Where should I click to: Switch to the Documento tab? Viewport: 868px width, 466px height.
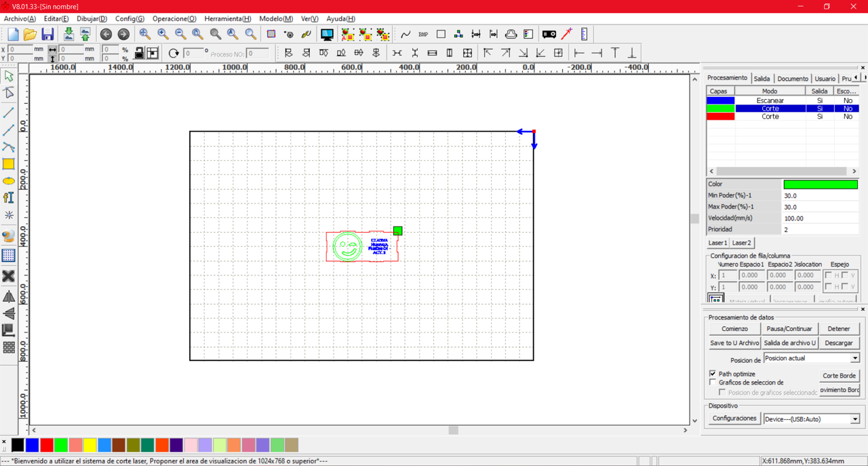point(793,79)
